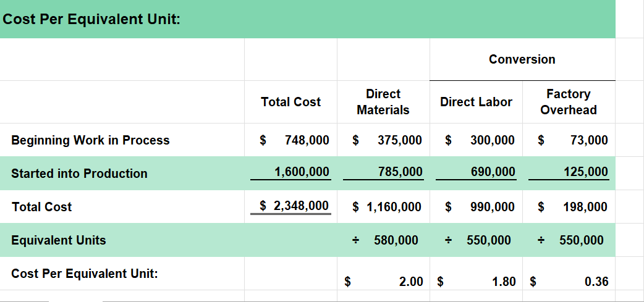Screen dimensions: 644x302
Task: Select the cell showing $ 2,348,000
Action: pos(290,206)
